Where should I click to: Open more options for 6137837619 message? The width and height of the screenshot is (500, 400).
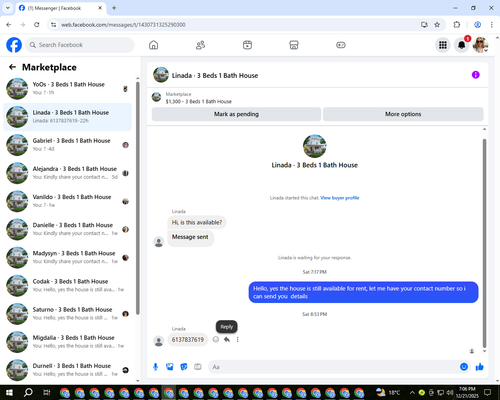238,340
